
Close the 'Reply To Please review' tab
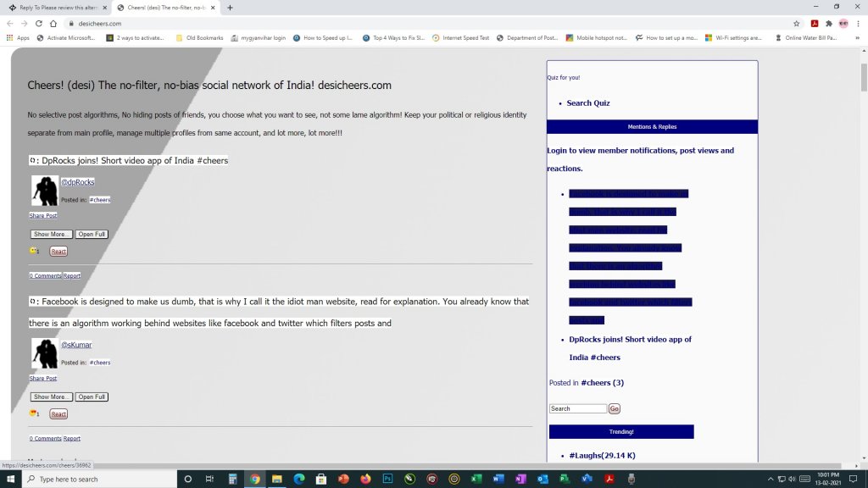pyautogui.click(x=104, y=8)
